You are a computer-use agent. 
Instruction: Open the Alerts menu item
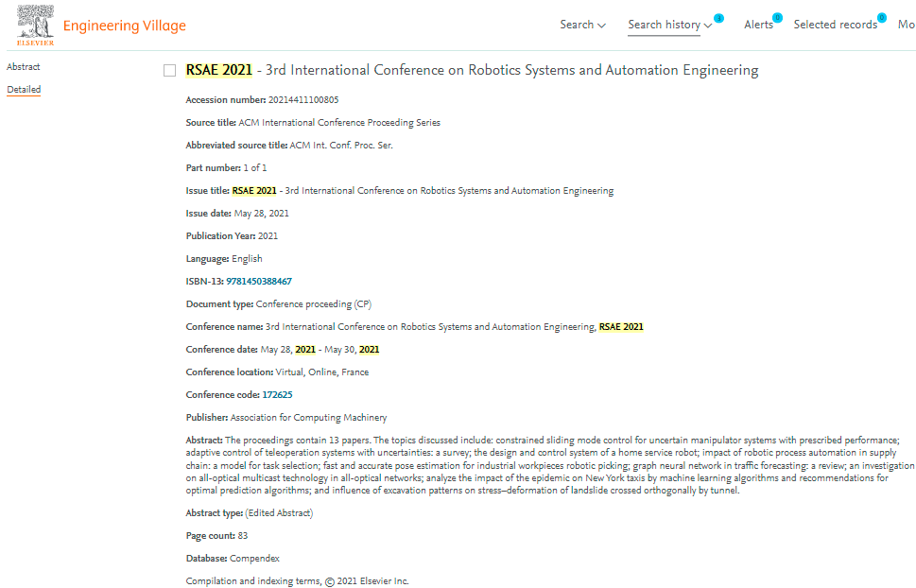tap(758, 25)
